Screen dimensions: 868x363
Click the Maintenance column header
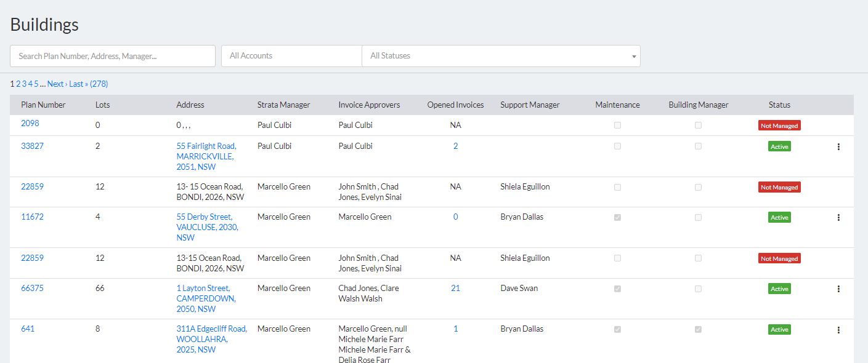(x=617, y=105)
